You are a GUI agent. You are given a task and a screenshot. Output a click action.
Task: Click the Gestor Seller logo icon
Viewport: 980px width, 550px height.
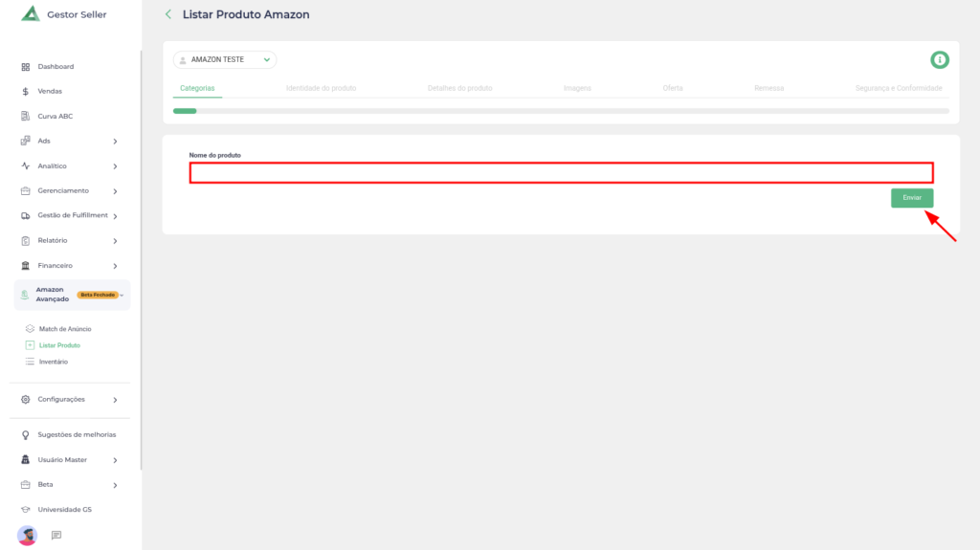coord(31,14)
